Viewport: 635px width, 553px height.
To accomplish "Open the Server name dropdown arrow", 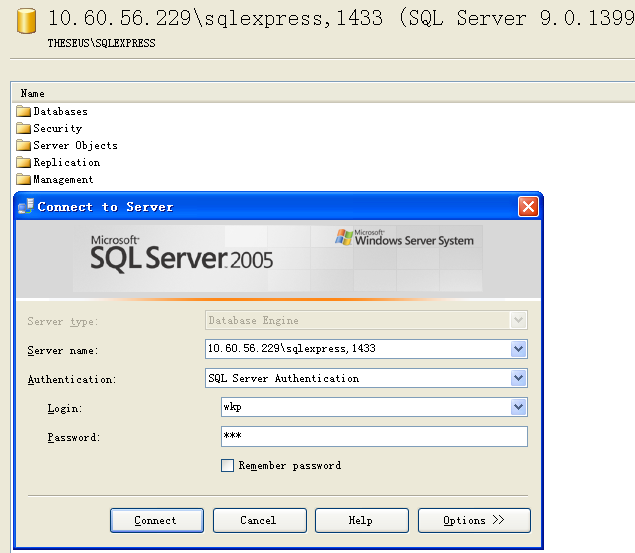I will tap(518, 349).
